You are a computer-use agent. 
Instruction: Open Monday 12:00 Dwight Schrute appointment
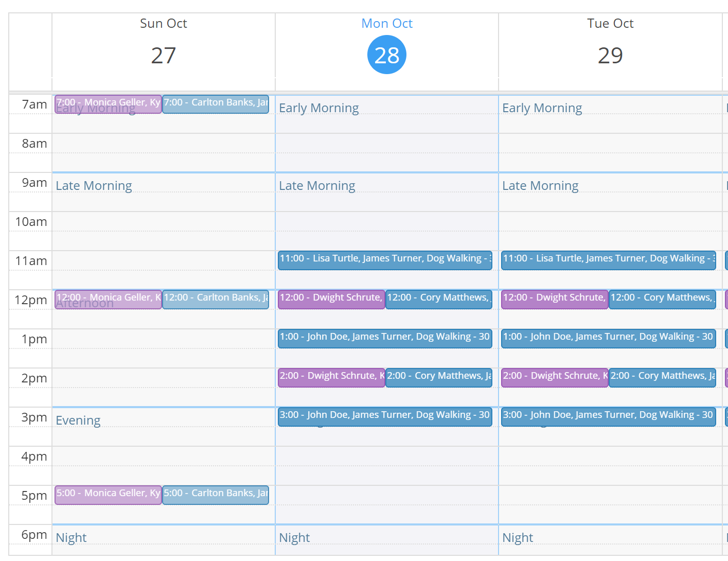(331, 300)
